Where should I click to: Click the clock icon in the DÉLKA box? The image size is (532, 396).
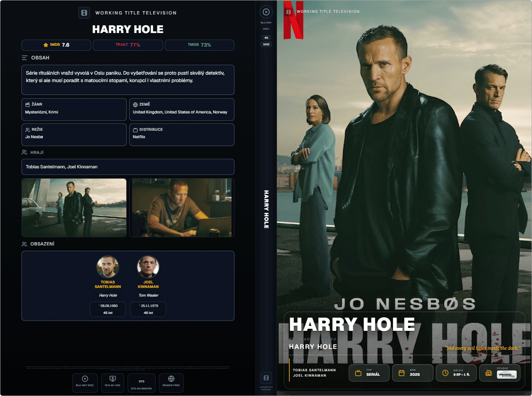(x=445, y=373)
